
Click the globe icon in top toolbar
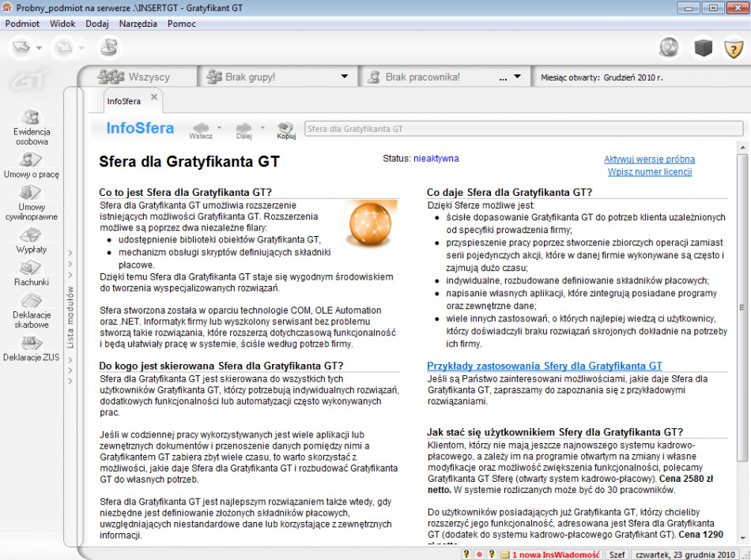coord(669,48)
